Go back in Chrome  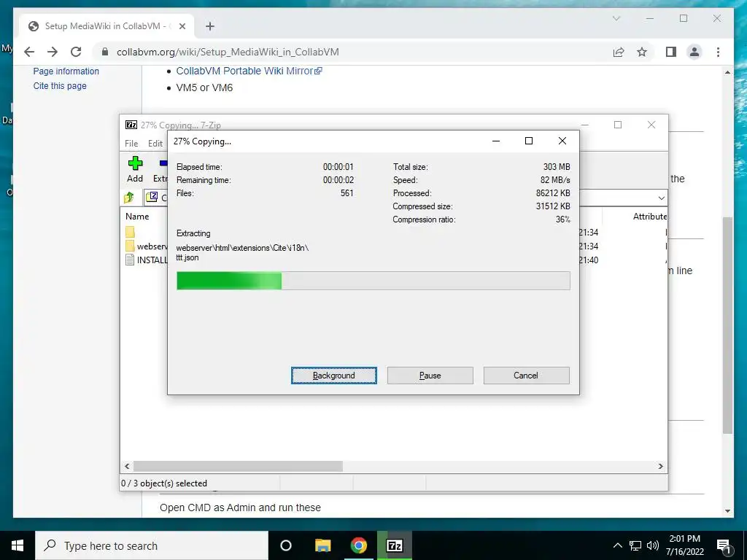tap(29, 52)
